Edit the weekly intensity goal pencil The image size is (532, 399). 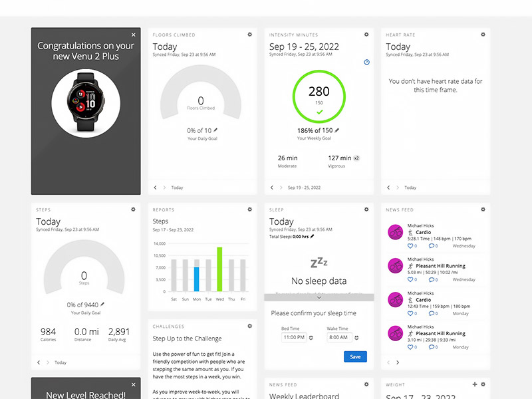pyautogui.click(x=336, y=130)
